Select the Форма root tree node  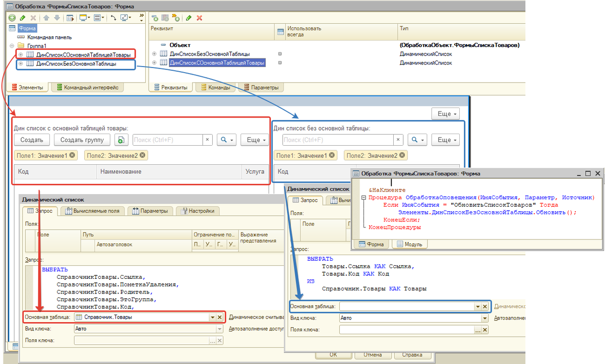(x=27, y=29)
